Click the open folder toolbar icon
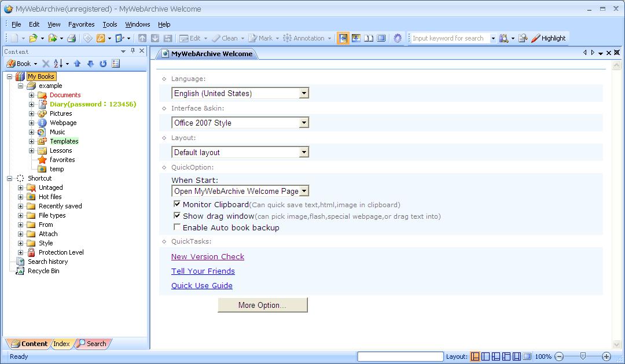 pyautogui.click(x=33, y=38)
